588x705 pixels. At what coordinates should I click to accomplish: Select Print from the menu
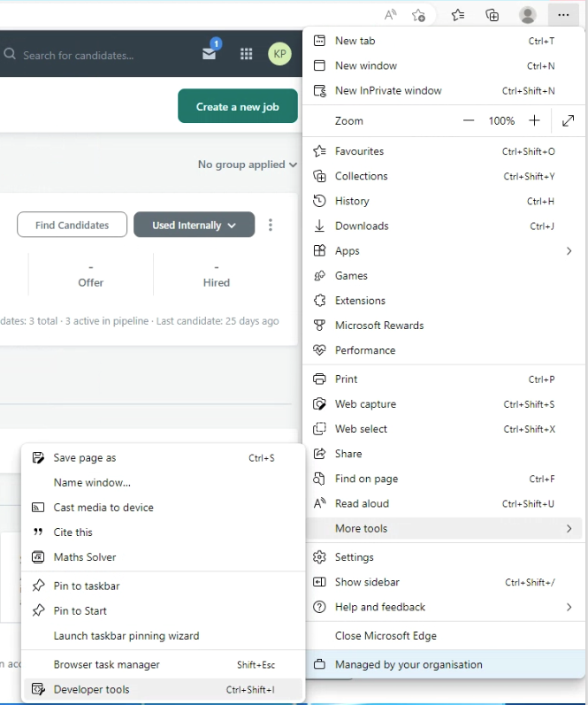444,379
